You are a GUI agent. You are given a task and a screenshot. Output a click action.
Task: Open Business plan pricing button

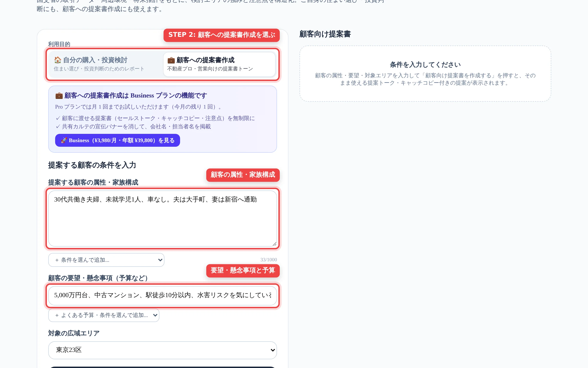point(117,140)
